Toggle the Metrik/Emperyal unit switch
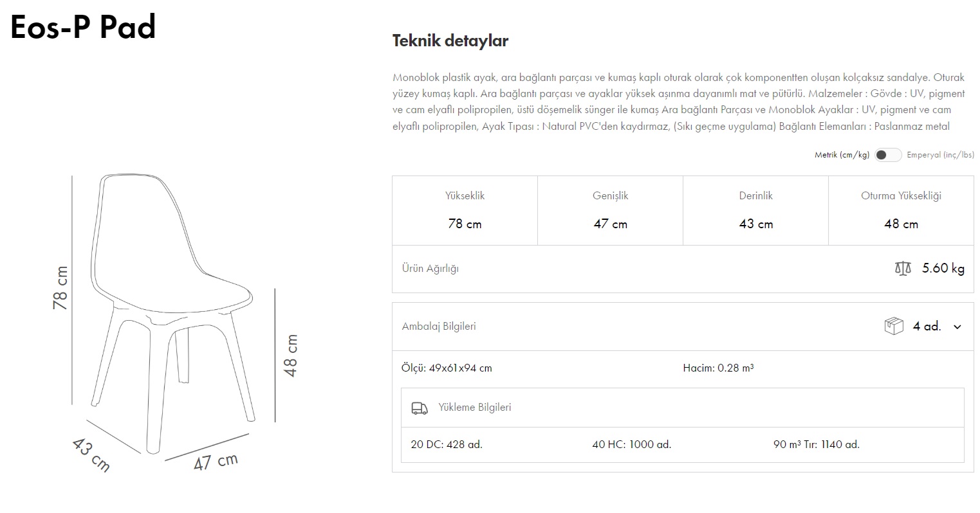This screenshot has width=980, height=513. point(887,155)
